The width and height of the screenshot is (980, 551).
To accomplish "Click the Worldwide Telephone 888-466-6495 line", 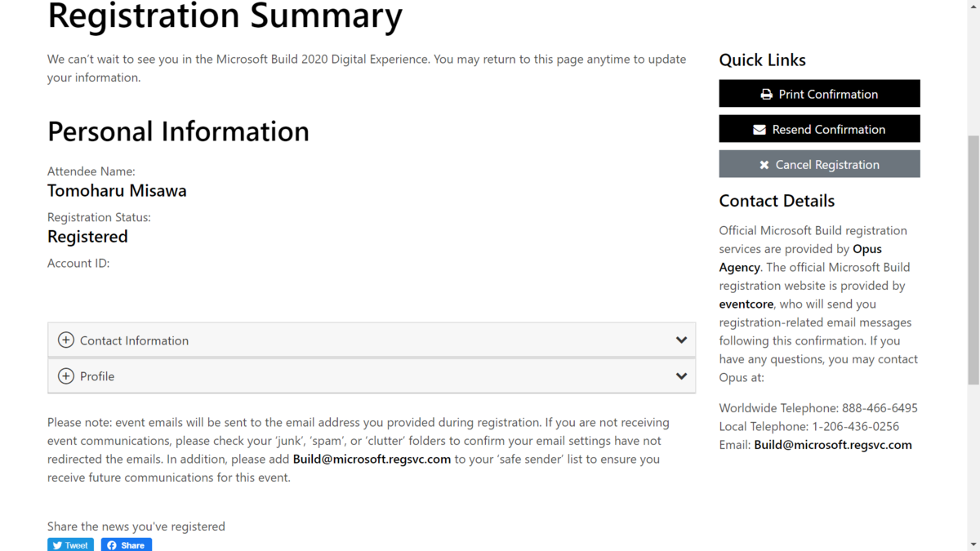I will 818,408.
